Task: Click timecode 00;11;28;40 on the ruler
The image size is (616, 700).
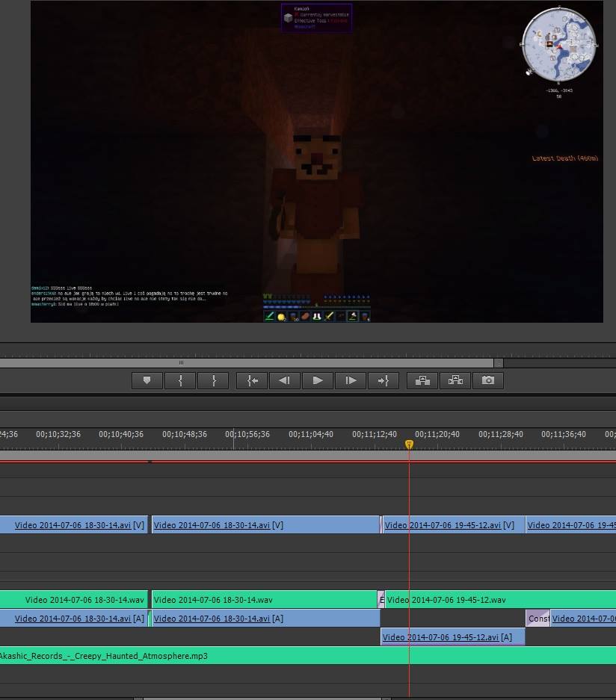Action: tap(501, 434)
